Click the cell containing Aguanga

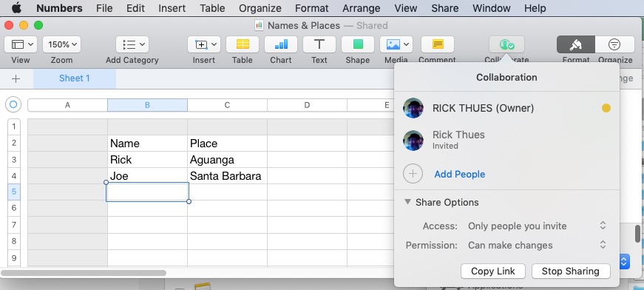[x=227, y=159]
